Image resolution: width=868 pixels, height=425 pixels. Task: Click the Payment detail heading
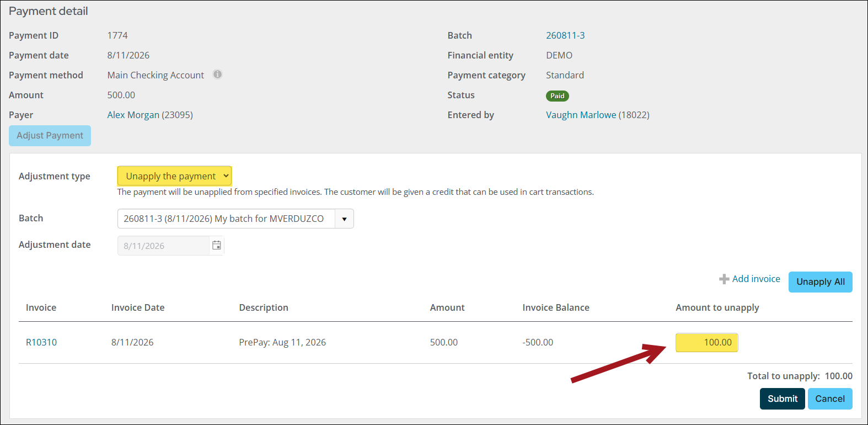[x=49, y=11]
